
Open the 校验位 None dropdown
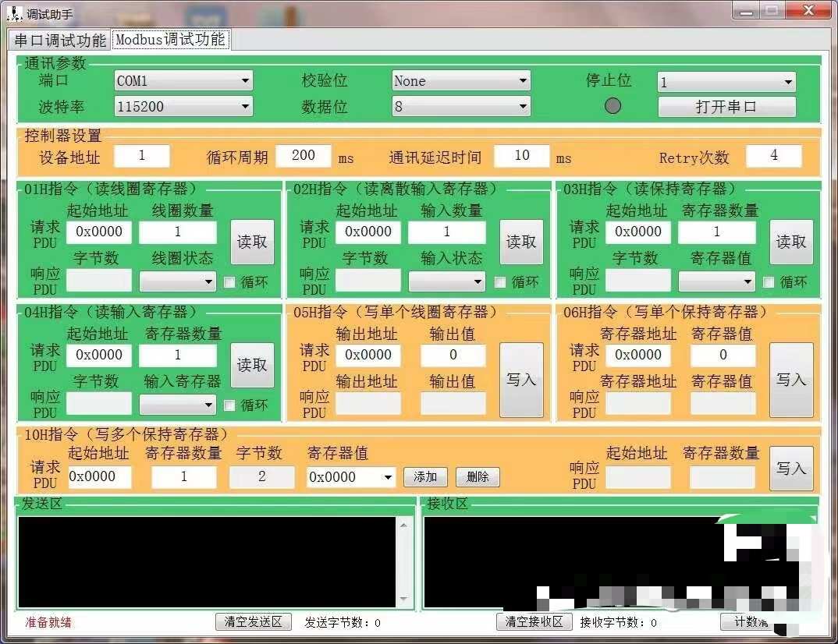click(461, 80)
